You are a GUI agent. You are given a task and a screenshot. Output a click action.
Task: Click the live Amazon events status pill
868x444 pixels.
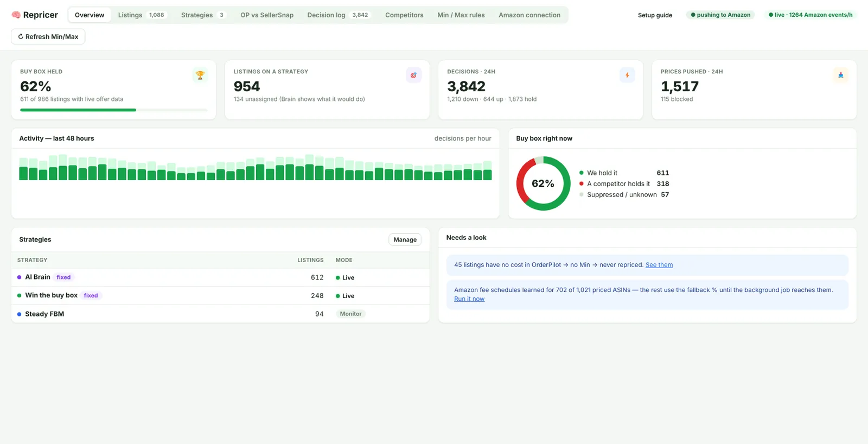[x=810, y=15]
